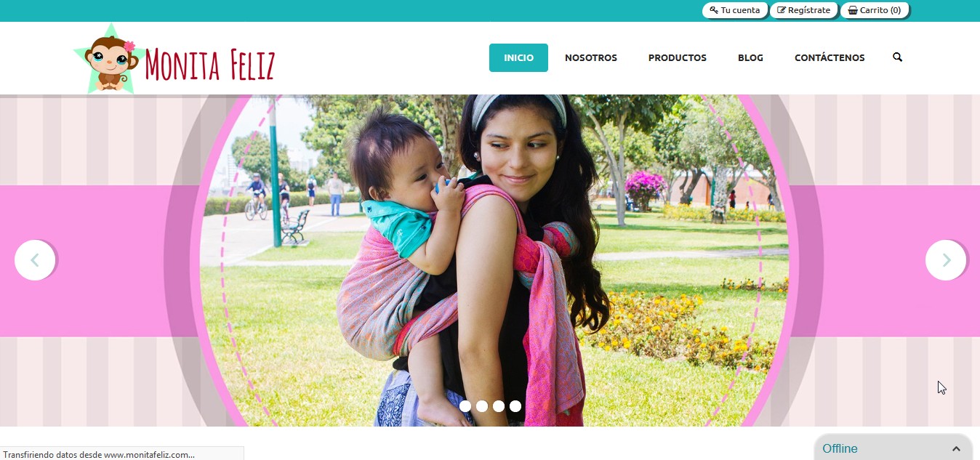Click the search magnifier icon in navigation
This screenshot has height=460, width=980.
pyautogui.click(x=897, y=57)
